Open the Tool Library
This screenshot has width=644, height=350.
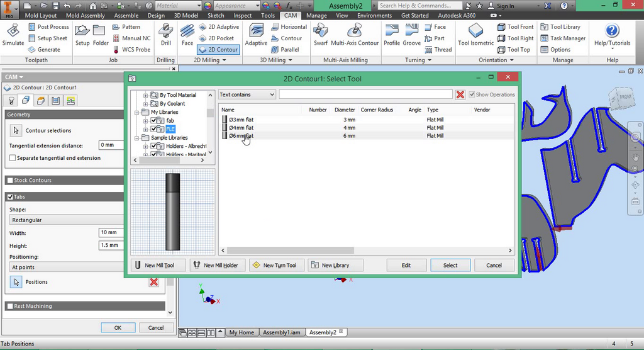(x=560, y=26)
